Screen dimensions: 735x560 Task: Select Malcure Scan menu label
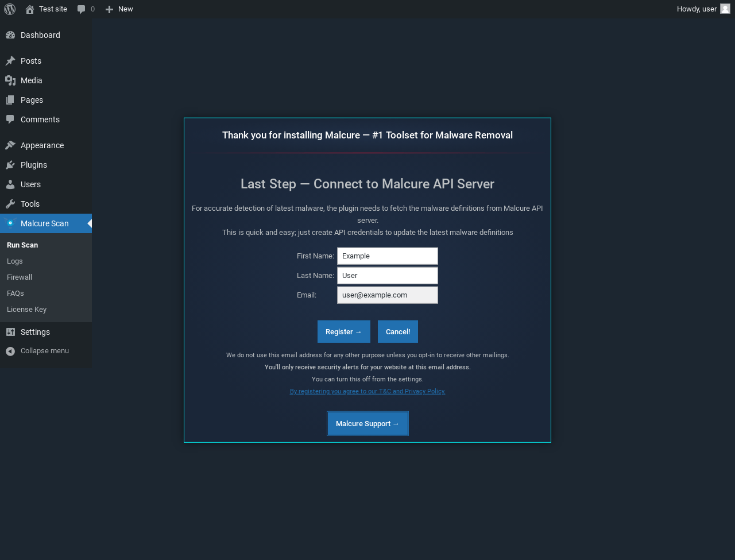(45, 223)
